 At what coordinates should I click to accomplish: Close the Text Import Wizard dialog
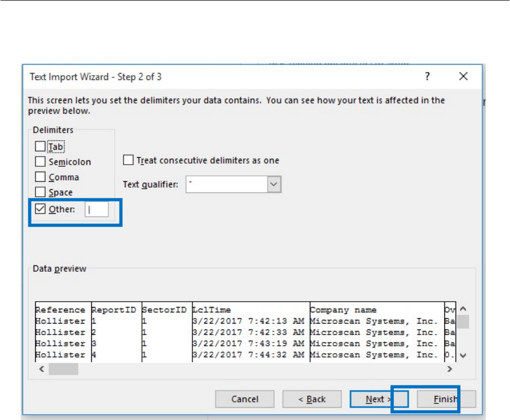tap(463, 77)
